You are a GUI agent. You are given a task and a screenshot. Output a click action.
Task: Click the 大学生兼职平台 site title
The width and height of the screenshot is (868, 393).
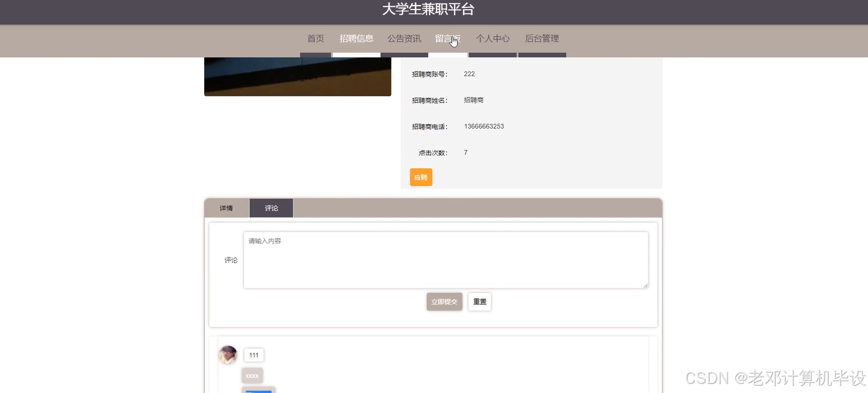click(428, 10)
